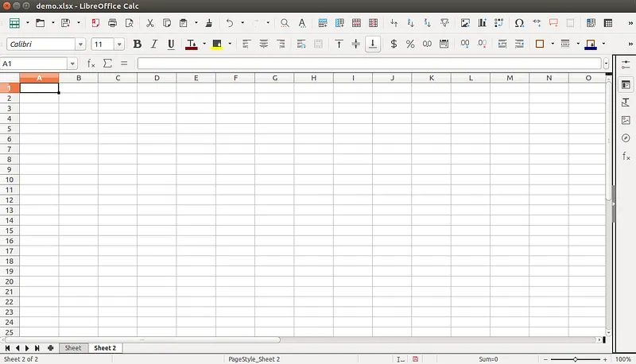Image resolution: width=636 pixels, height=364 pixels.
Task: Add a new sheet with plus button
Action: tap(51, 348)
